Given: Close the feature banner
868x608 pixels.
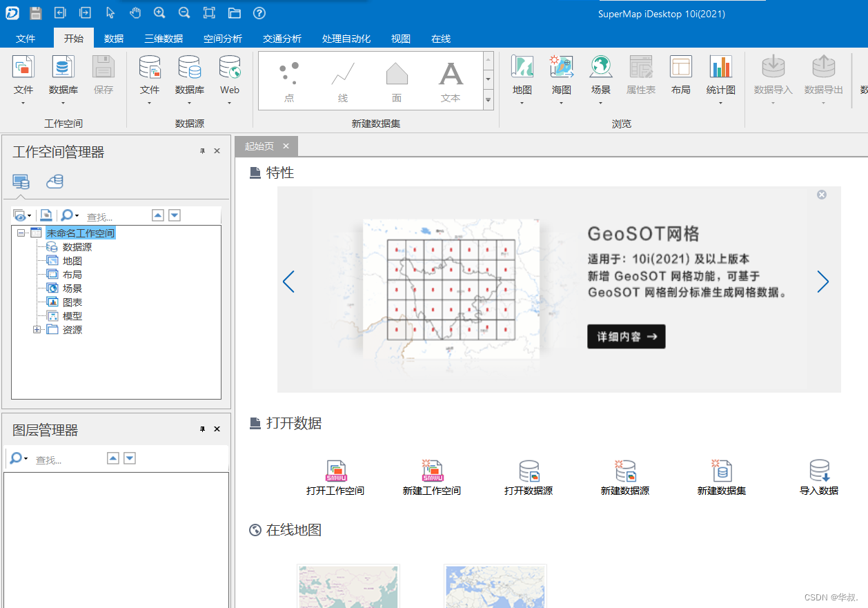Looking at the screenshot, I should (x=822, y=195).
